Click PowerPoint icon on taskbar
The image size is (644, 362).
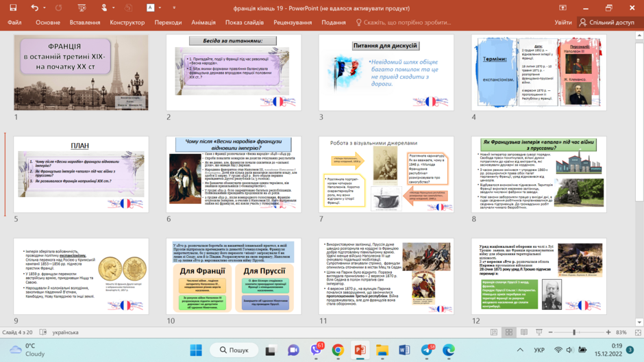click(x=360, y=350)
